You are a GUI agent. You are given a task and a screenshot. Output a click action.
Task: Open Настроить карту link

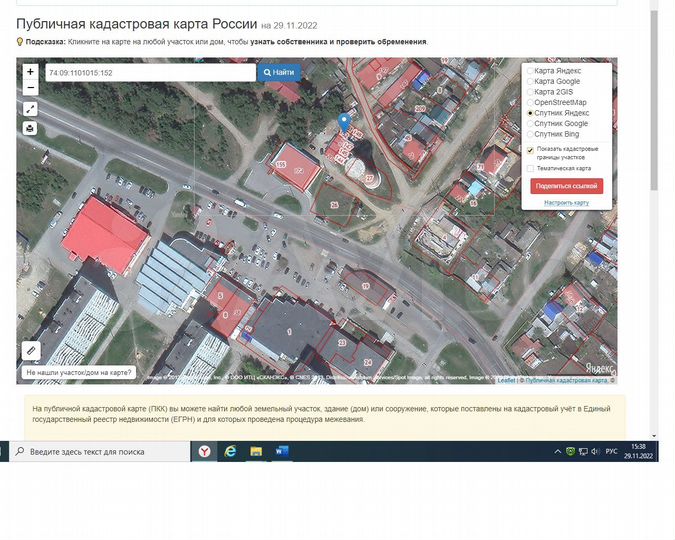point(567,202)
